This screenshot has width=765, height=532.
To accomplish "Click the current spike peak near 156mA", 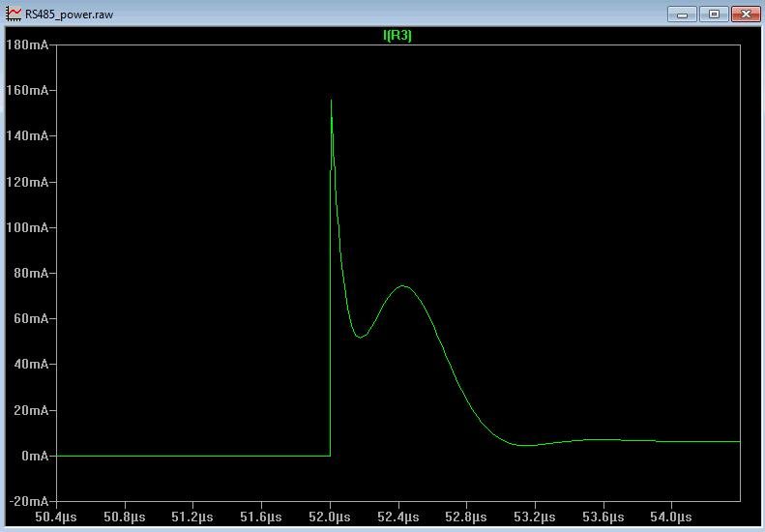I will pyautogui.click(x=332, y=101).
